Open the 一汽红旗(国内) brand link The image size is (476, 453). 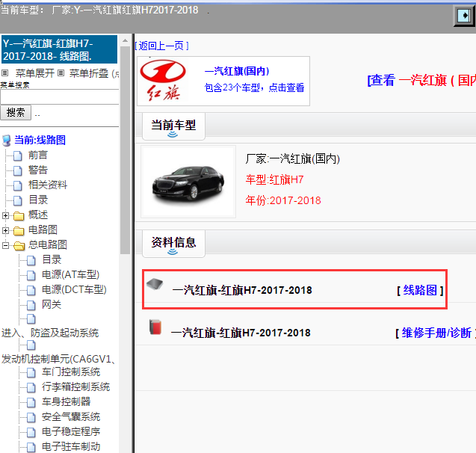(237, 71)
